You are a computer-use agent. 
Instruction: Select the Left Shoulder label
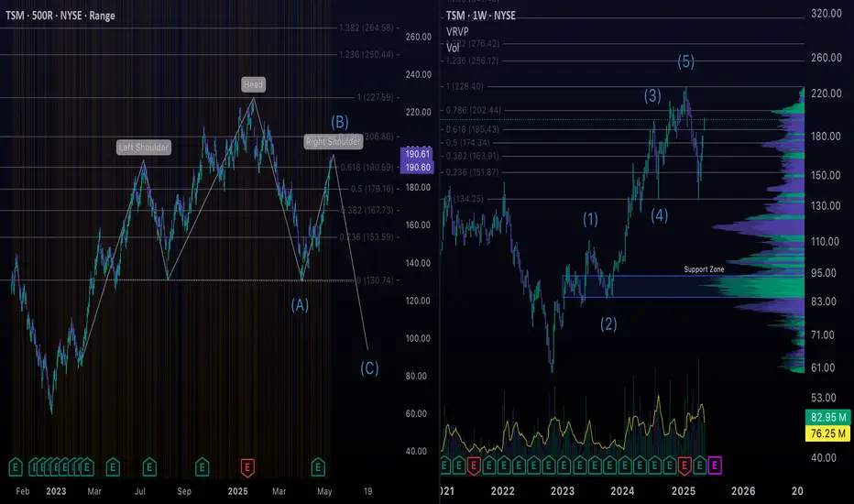(144, 148)
